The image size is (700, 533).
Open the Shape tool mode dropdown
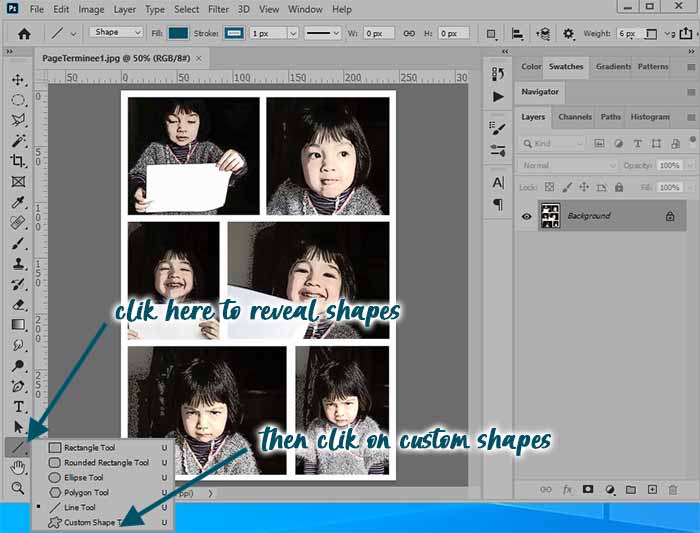tap(116, 32)
